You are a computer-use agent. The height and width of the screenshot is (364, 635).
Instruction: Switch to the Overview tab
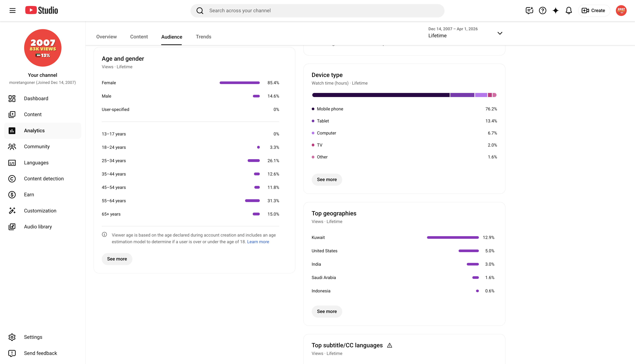pyautogui.click(x=106, y=37)
